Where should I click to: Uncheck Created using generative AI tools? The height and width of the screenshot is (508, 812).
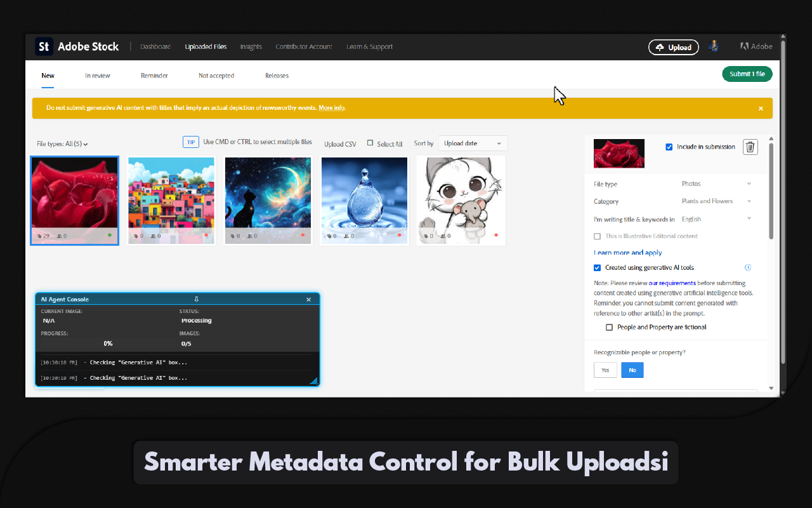[x=597, y=268]
